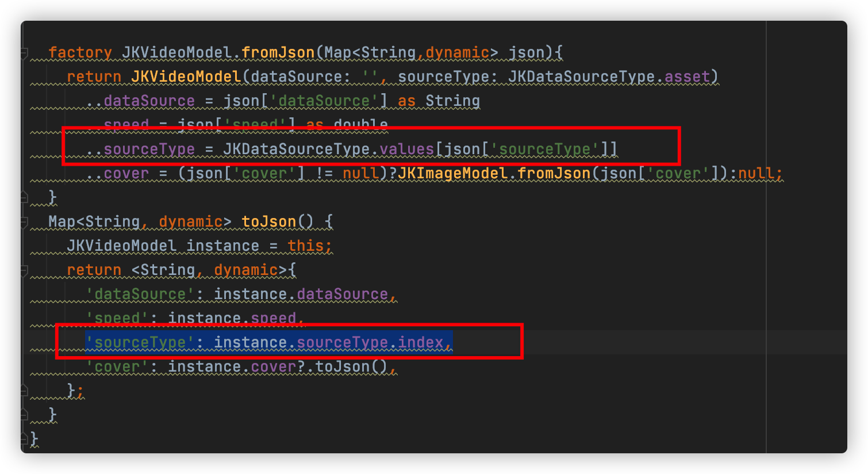Screen dimensions: 868x474
Task: Click the selected 'sourceType' map entry
Action: point(267,342)
